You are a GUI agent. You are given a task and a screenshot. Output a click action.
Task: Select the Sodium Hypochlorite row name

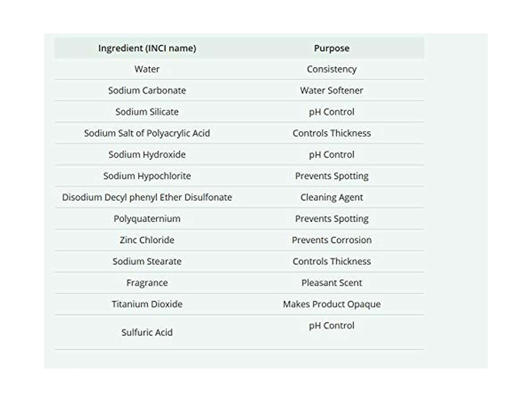[147, 176]
